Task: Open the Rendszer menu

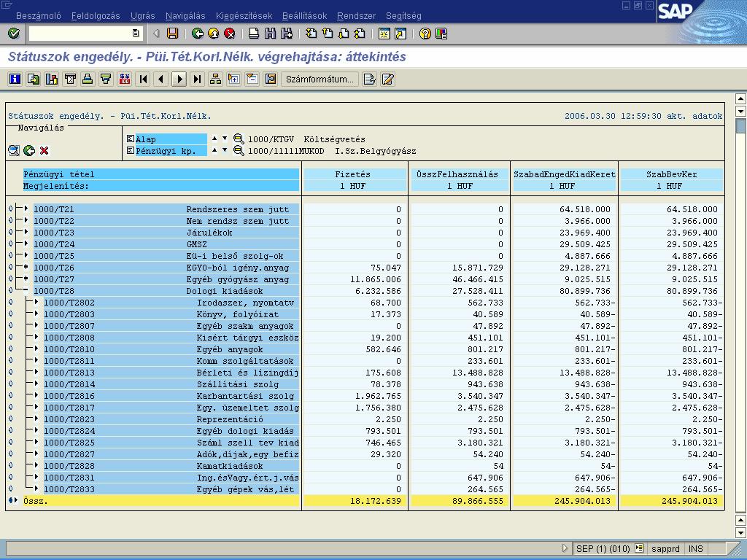Action: point(356,16)
